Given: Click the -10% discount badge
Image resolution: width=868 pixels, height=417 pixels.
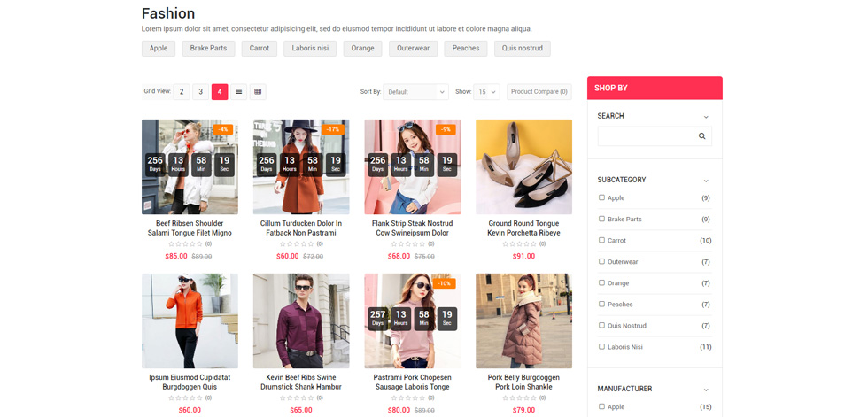Looking at the screenshot, I should [x=445, y=283].
